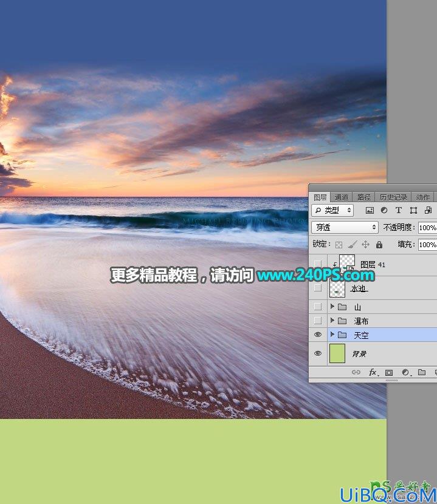This screenshot has height=504, width=437.
Task: Click the folder icon of 山 group
Action: click(x=342, y=307)
